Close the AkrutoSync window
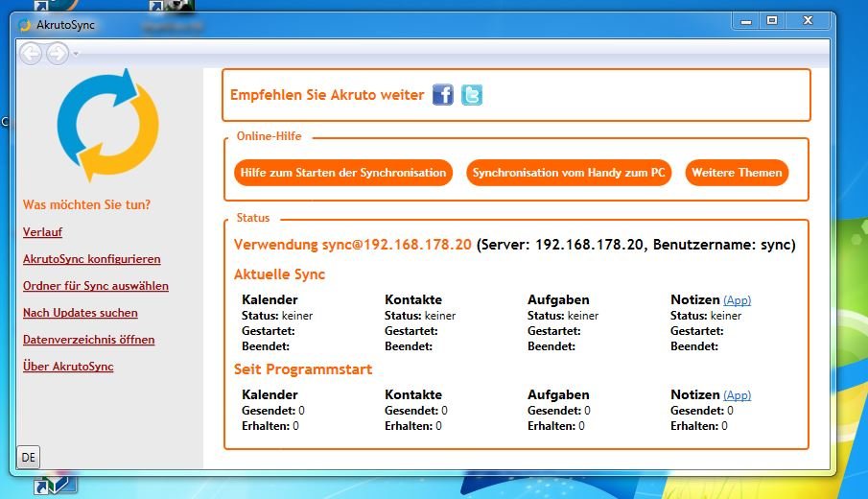Viewport: 868px width, 499px height. (808, 21)
